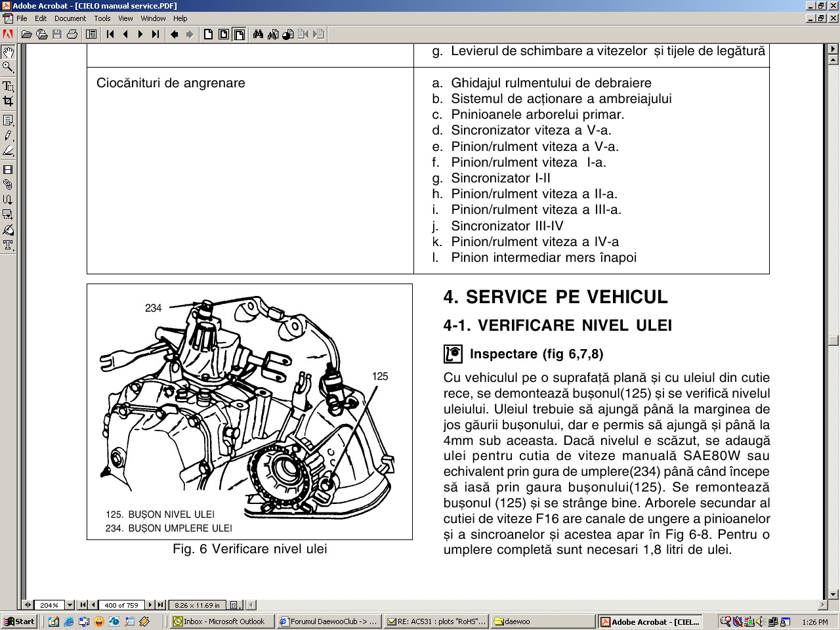
Task: Print the document using printer icon
Action: 72,34
